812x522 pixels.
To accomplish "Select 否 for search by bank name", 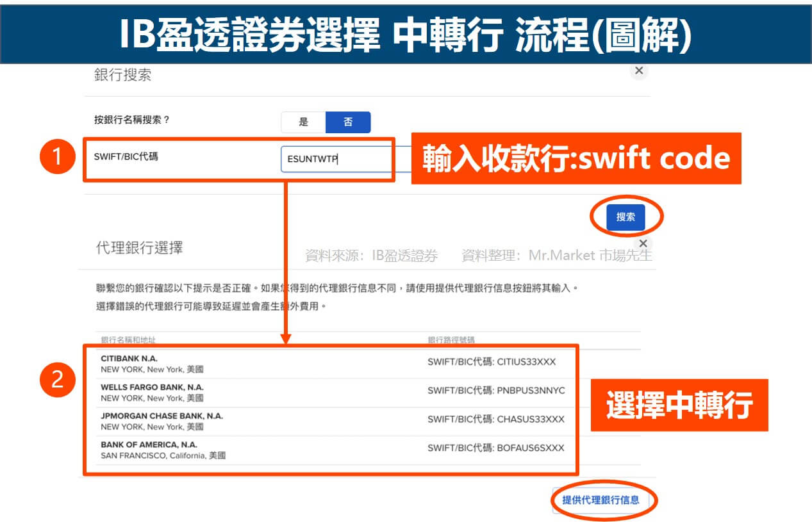I will [348, 122].
